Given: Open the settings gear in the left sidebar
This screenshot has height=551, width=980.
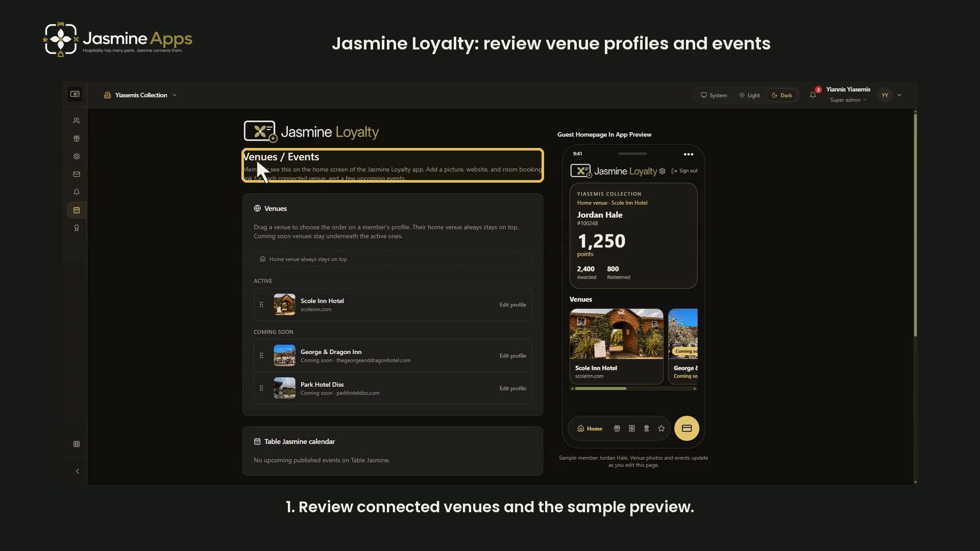Looking at the screenshot, I should 77,157.
